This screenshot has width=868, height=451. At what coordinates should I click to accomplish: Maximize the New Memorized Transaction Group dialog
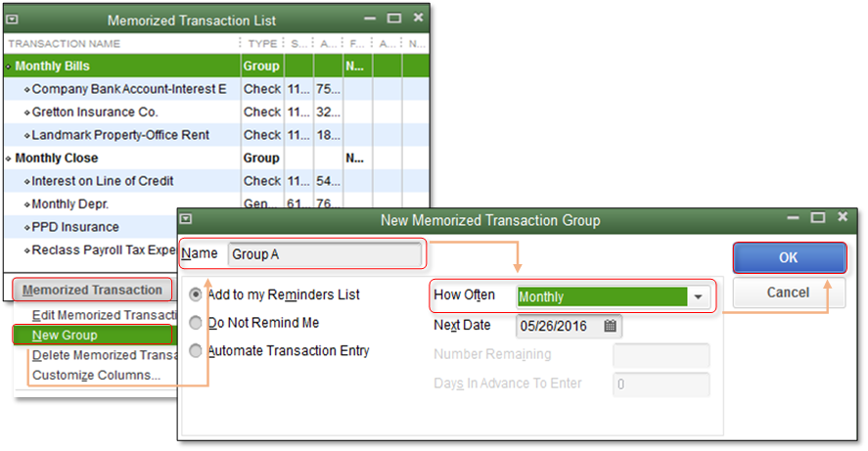coord(818,217)
